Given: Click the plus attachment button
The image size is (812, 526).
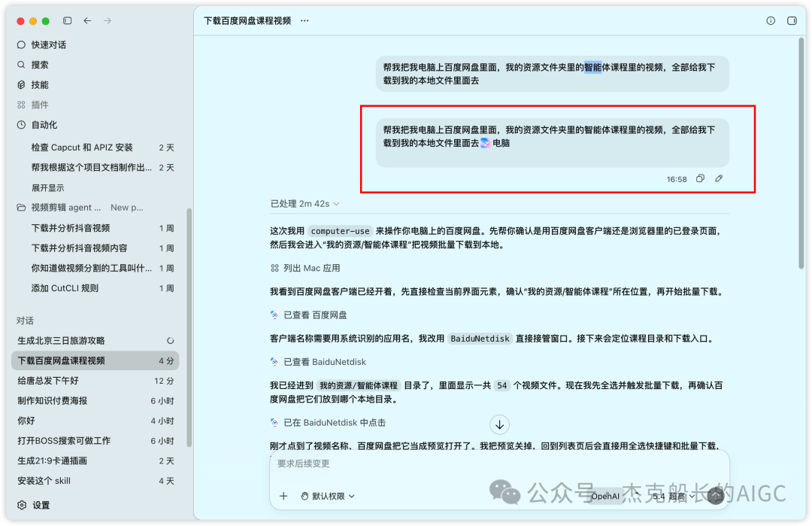Looking at the screenshot, I should (283, 496).
